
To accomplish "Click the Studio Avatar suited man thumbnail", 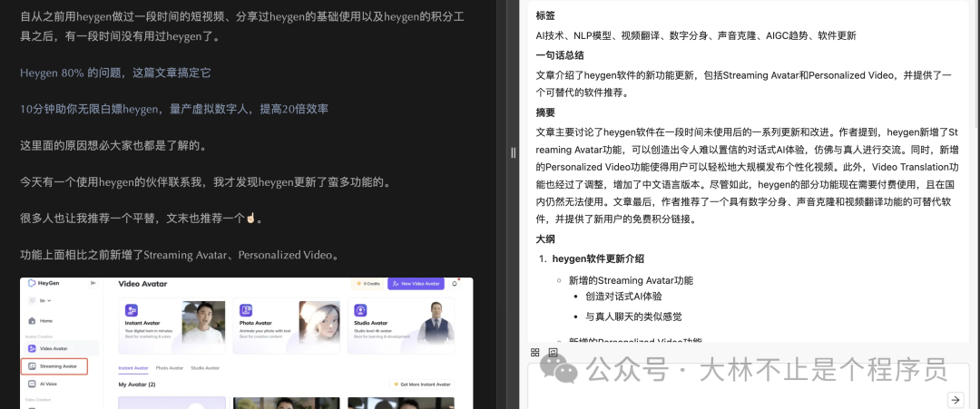I will pyautogui.click(x=434, y=322).
